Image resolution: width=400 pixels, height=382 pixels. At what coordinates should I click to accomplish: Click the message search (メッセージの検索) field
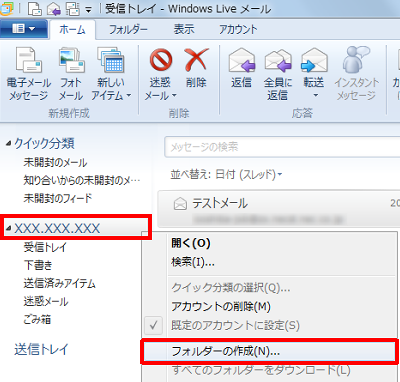coord(282,147)
